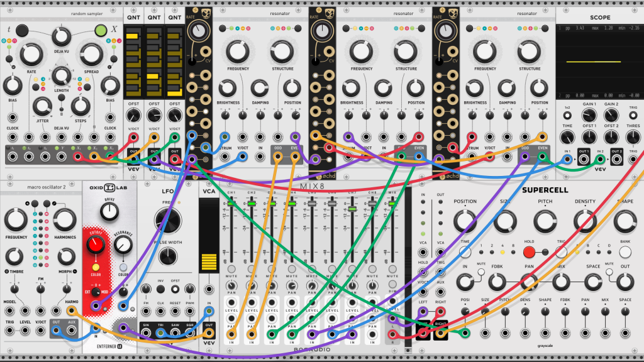Click the RATE knob on the leftmost ochd module
This screenshot has width=644, height=362.
199,31
